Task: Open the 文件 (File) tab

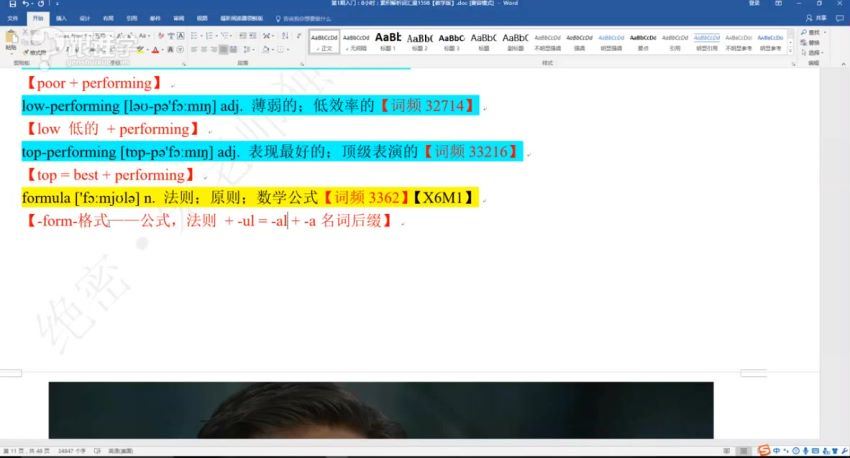Action: pos(13,18)
